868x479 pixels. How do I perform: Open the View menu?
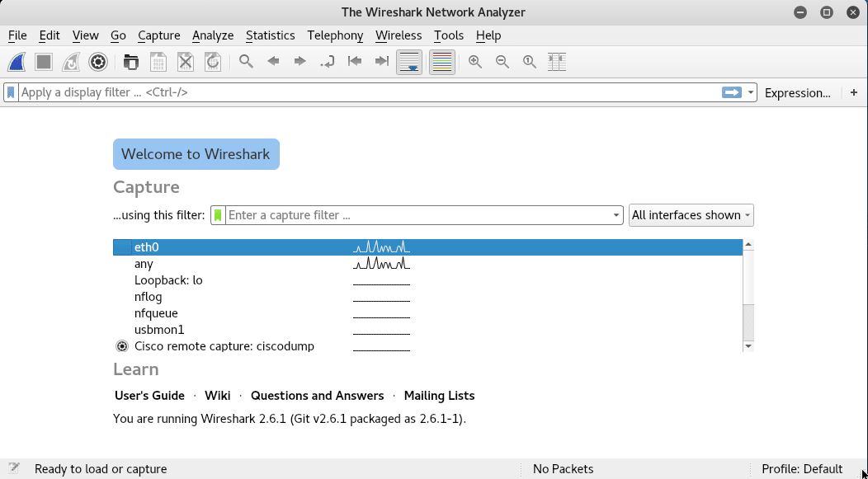85,35
